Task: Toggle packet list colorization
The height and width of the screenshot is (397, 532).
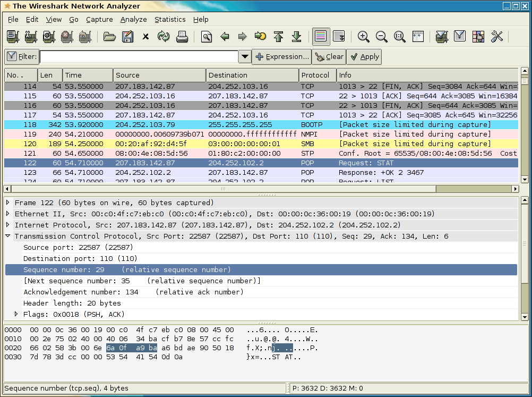Action: tap(321, 37)
